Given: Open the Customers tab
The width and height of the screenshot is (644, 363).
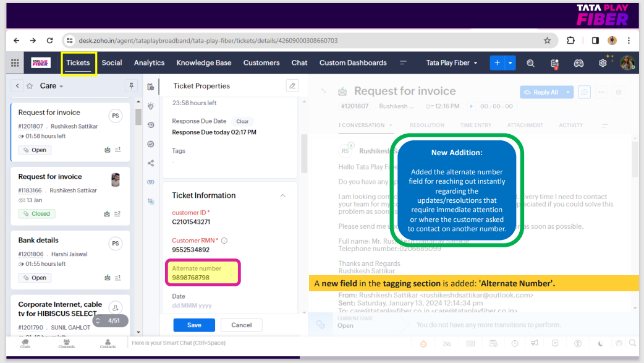Looking at the screenshot, I should [261, 63].
